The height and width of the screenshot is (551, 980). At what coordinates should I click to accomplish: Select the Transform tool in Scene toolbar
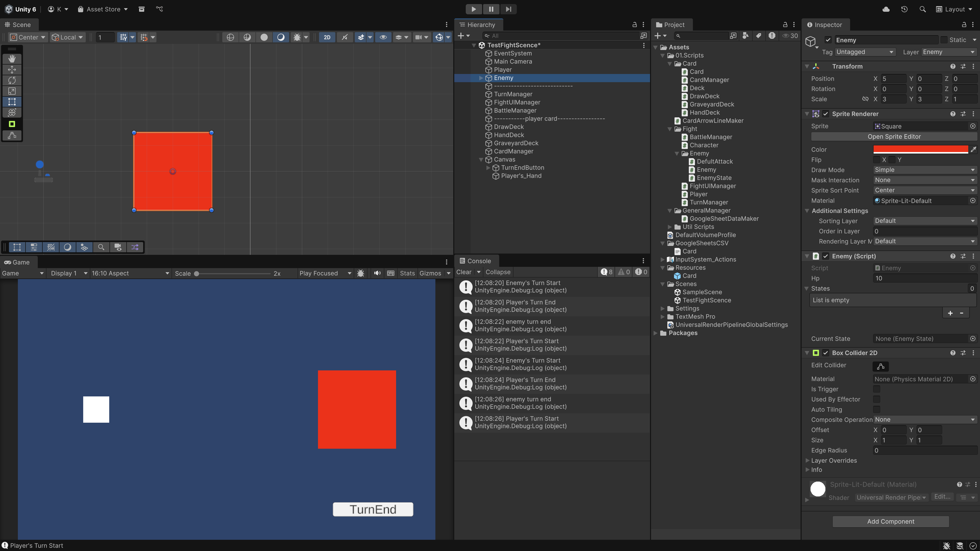tap(12, 112)
